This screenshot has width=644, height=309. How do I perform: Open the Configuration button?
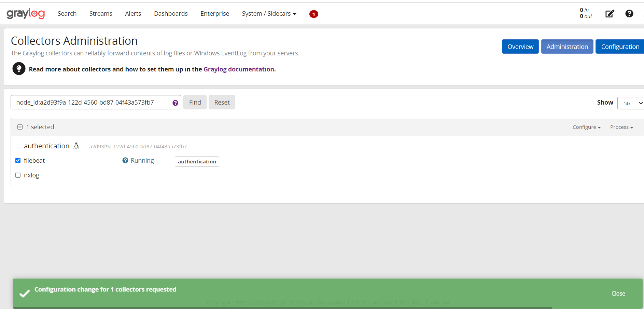pyautogui.click(x=620, y=46)
